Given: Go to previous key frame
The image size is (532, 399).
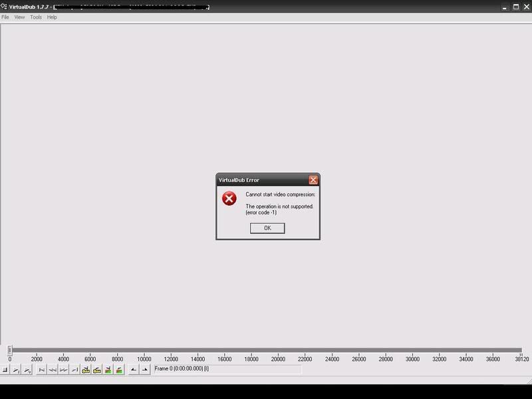Looking at the screenshot, I should [x=86, y=370].
